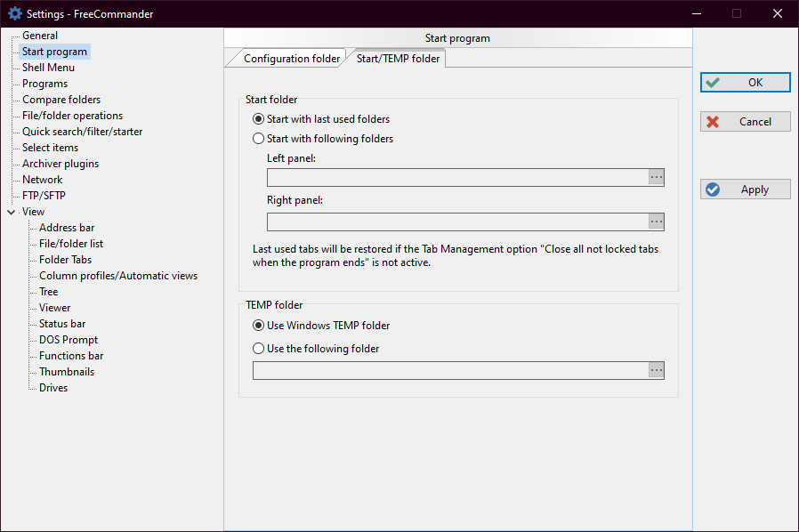This screenshot has width=799, height=532.
Task: Switch to the Configuration folder tab
Action: [x=291, y=59]
